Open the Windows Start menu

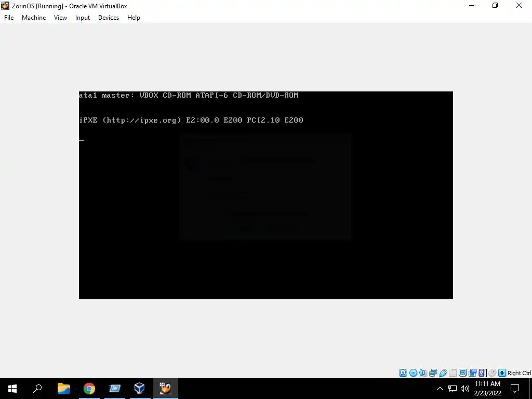[x=12, y=389]
